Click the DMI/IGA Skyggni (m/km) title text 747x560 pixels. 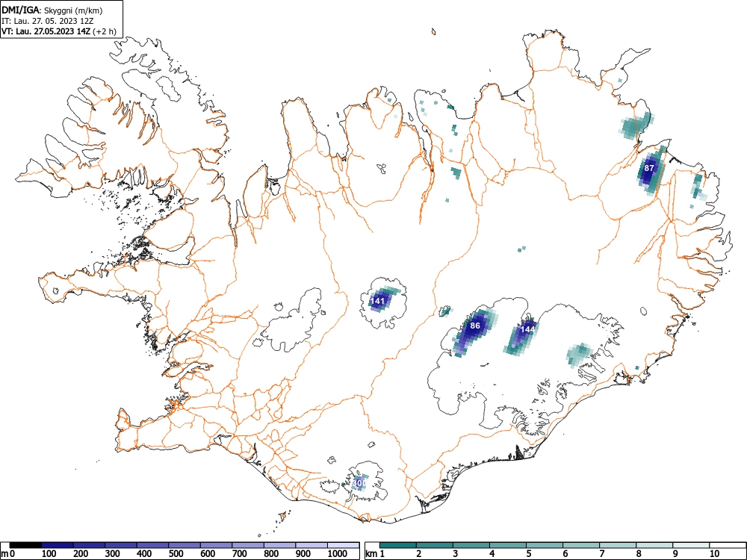pos(52,10)
